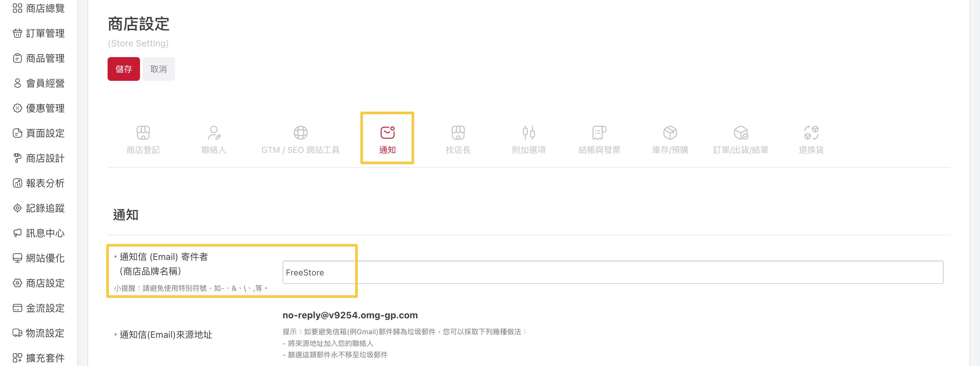Screen dimensions: 980x366
Task: Select the 庫存/預購 box icon
Action: tap(670, 133)
